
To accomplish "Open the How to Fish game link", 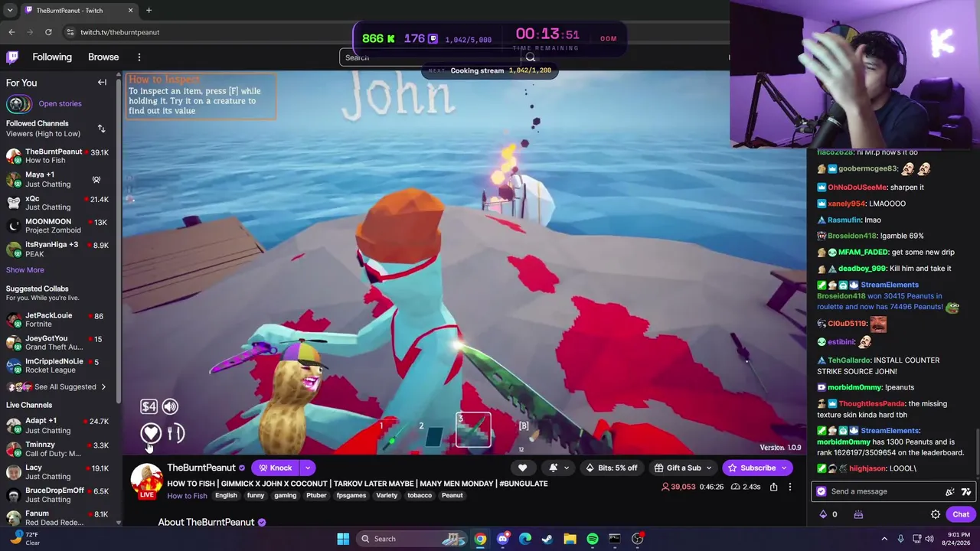I will tap(187, 496).
